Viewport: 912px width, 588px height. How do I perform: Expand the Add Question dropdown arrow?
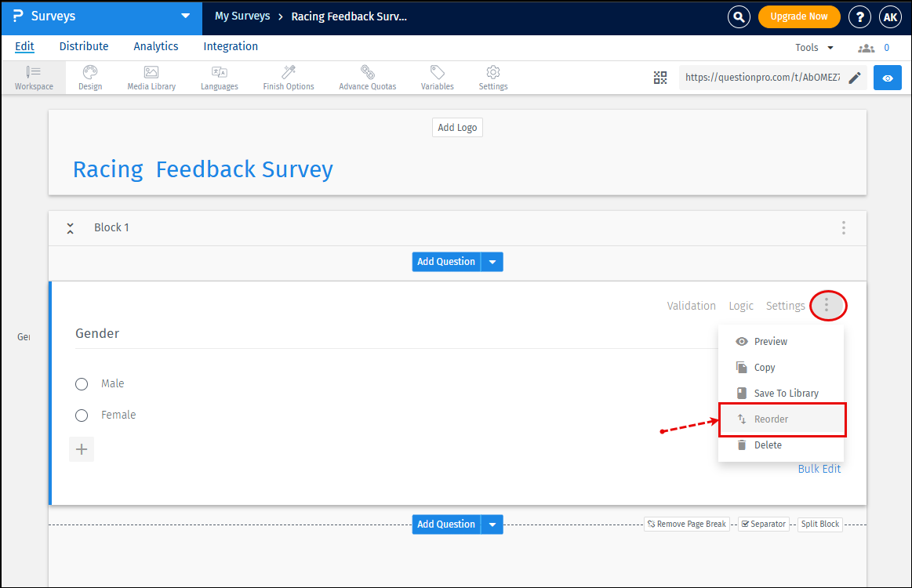(x=492, y=261)
